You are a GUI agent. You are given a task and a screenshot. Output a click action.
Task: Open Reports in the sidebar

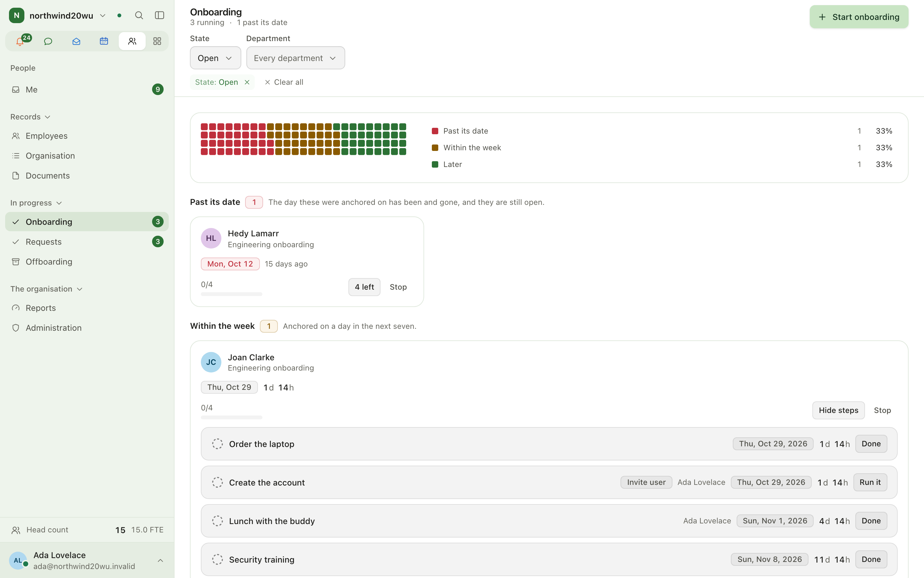click(x=87, y=308)
